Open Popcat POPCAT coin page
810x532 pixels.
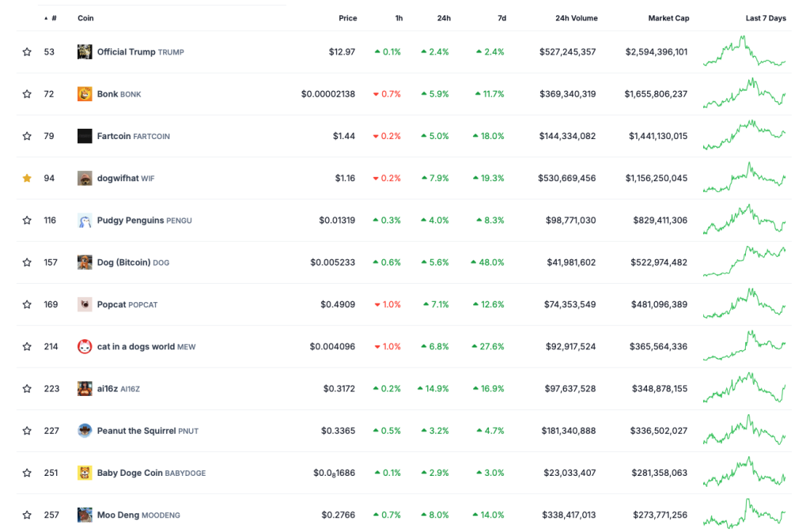point(127,304)
